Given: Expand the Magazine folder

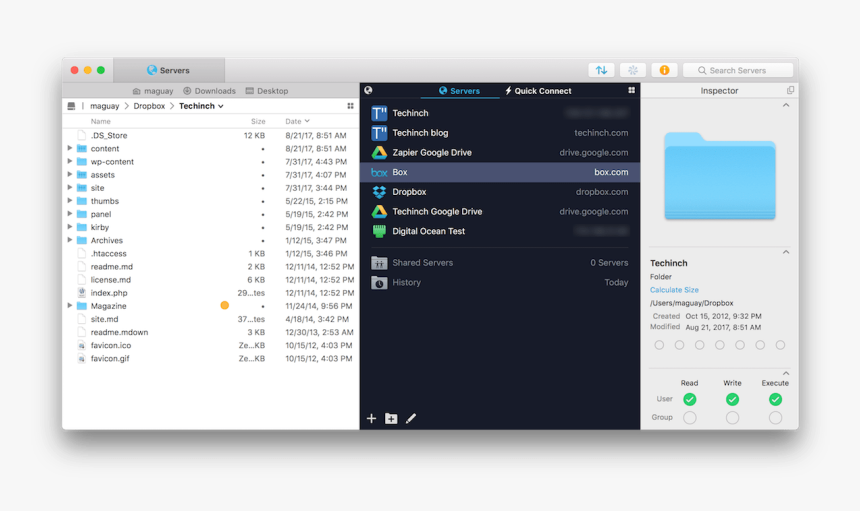Looking at the screenshot, I should point(70,305).
